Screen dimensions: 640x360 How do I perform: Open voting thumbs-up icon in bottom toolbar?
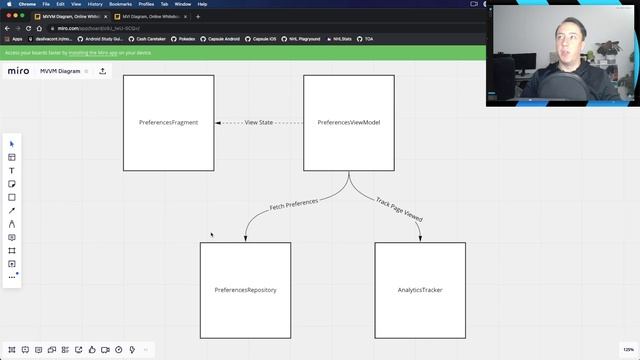point(92,350)
